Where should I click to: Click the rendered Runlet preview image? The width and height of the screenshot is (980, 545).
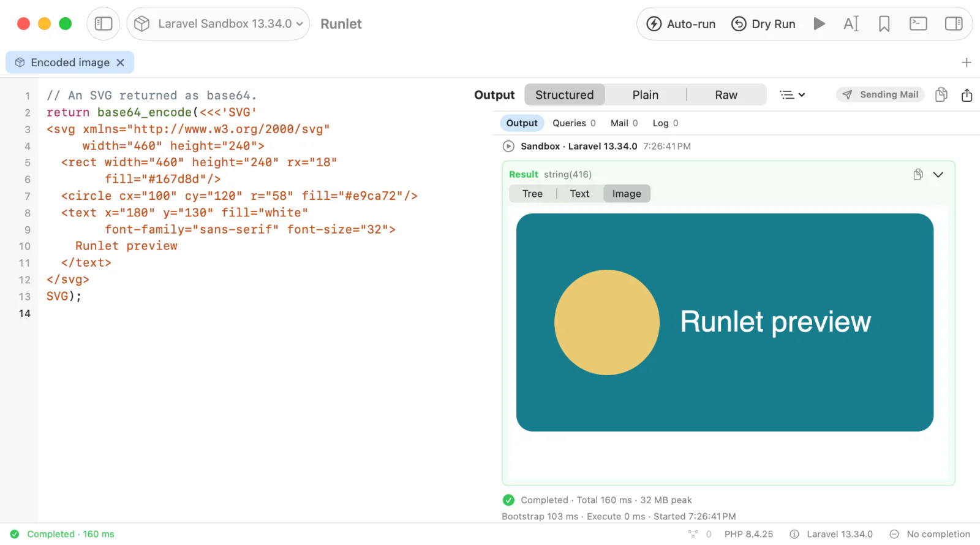pos(725,322)
